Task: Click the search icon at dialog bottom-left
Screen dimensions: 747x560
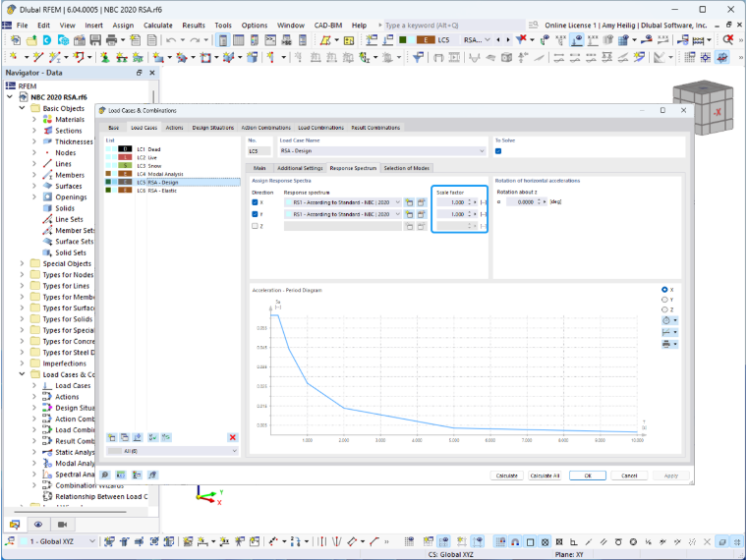Action: coord(105,475)
